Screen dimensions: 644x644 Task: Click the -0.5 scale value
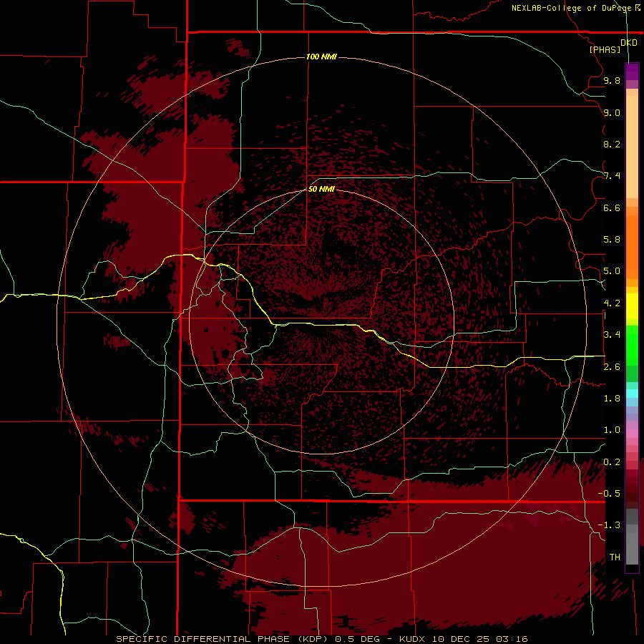(x=609, y=494)
